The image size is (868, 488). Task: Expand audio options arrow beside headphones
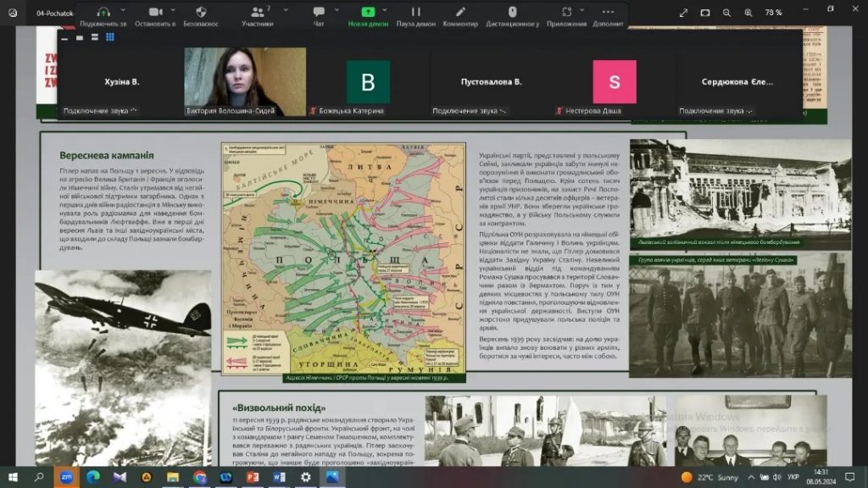[121, 10]
